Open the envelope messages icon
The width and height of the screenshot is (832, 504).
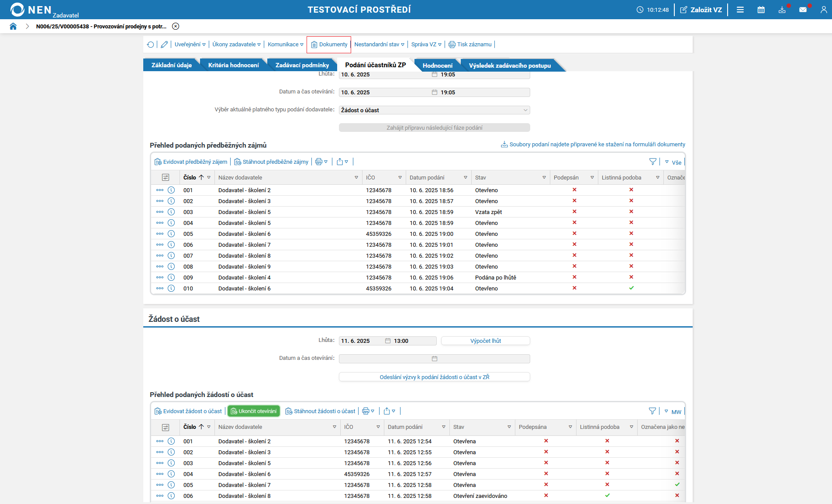point(803,10)
